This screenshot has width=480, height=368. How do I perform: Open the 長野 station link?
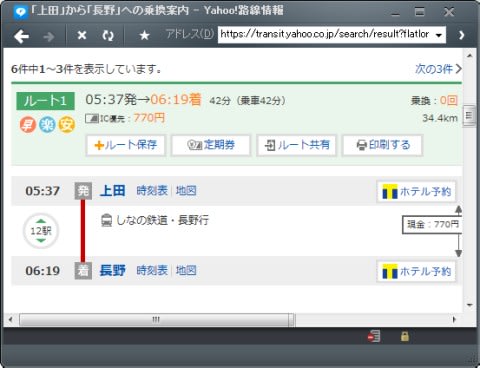coord(113,270)
